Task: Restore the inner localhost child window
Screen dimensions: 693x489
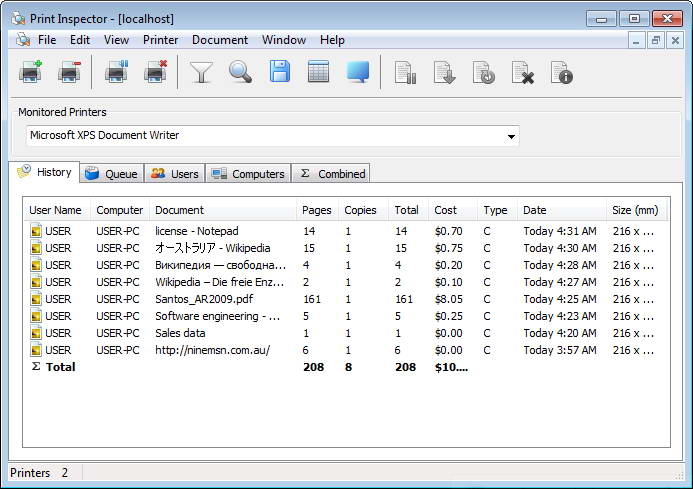Action: click(655, 41)
